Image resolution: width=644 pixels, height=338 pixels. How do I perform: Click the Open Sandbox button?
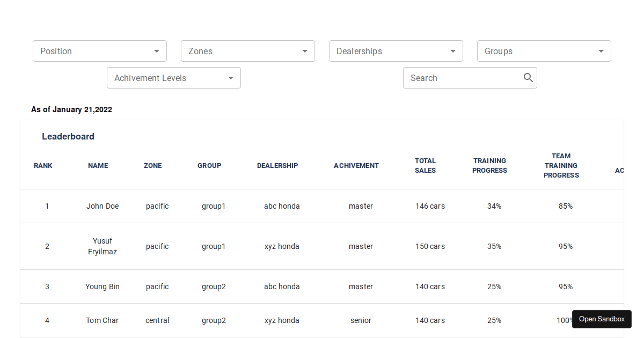point(601,319)
